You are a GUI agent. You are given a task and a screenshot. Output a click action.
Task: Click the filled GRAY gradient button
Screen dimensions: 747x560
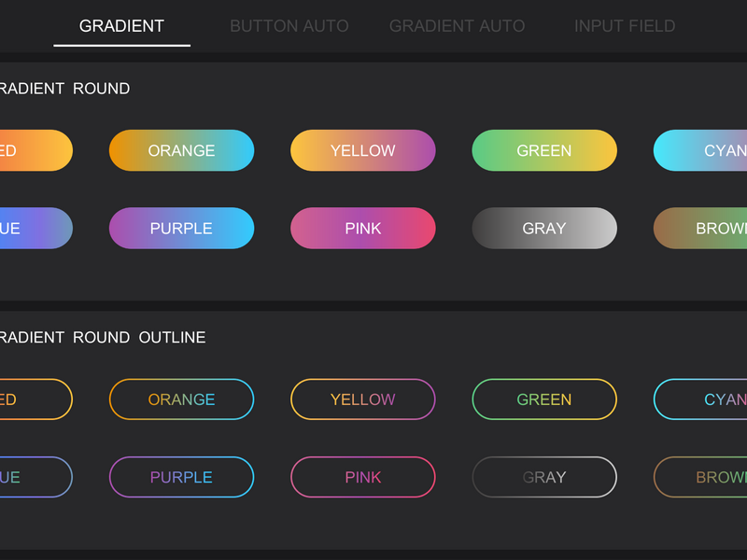(x=544, y=228)
